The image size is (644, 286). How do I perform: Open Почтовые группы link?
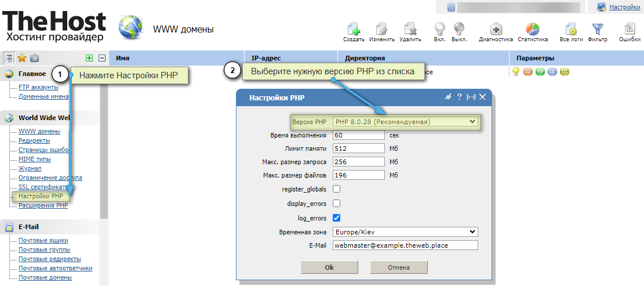pyautogui.click(x=45, y=249)
